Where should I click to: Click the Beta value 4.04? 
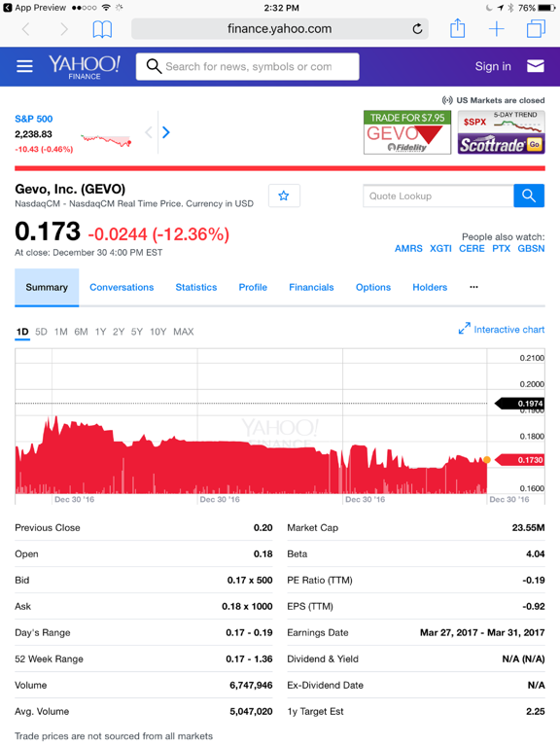(x=536, y=554)
